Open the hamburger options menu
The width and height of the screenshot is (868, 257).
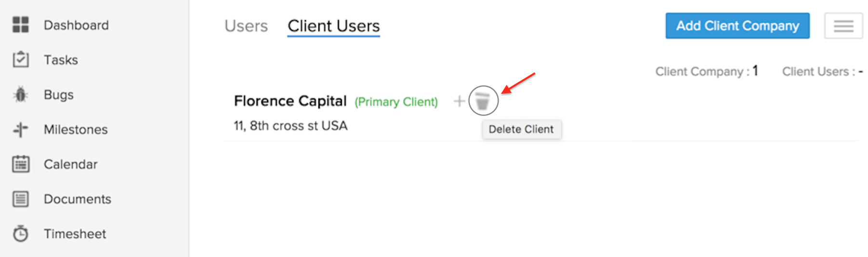click(843, 26)
